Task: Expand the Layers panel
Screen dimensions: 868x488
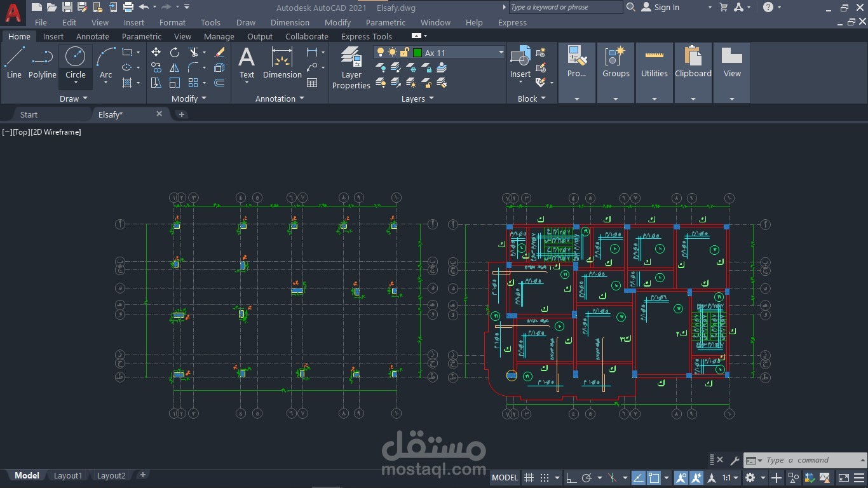Action: click(x=417, y=98)
